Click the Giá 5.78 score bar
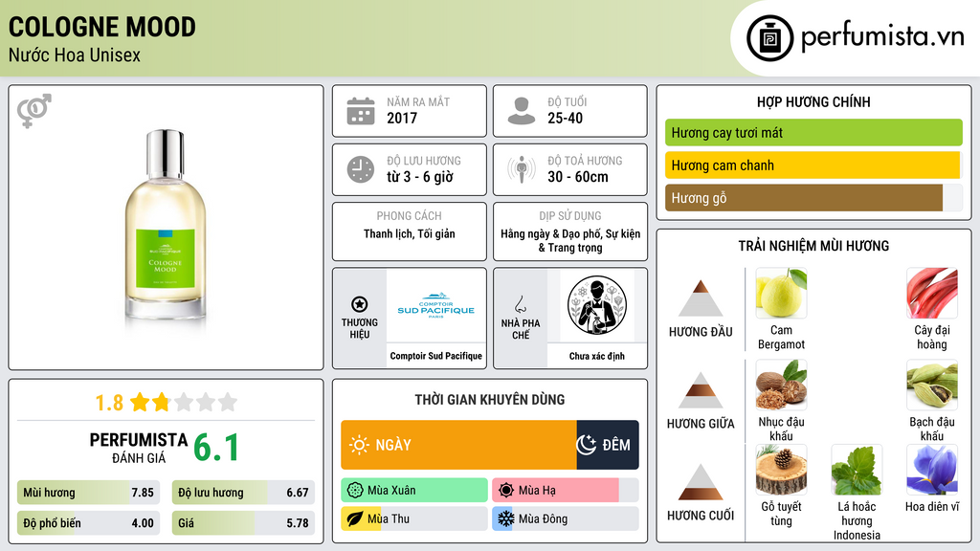Screen dimensions: 980x551 pyautogui.click(x=243, y=523)
